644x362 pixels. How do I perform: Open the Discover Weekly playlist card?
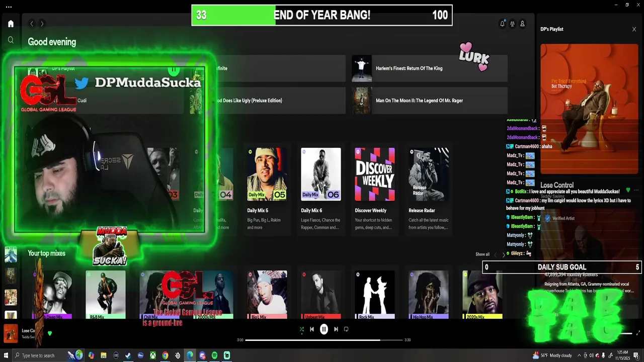pyautogui.click(x=375, y=189)
